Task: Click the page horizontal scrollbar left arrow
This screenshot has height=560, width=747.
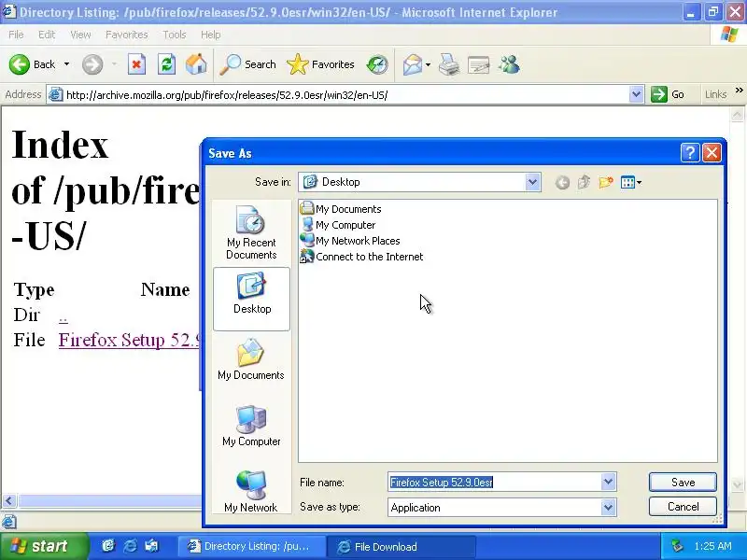Action: 8,500
